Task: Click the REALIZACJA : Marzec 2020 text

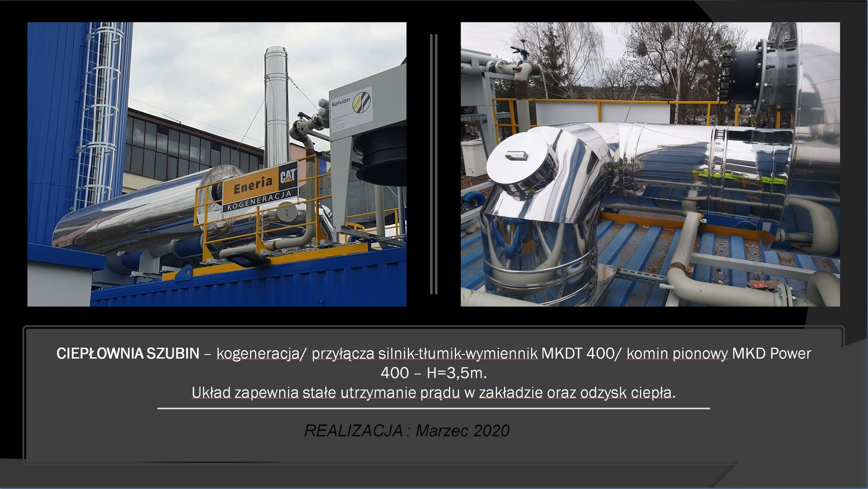Action: tap(407, 431)
